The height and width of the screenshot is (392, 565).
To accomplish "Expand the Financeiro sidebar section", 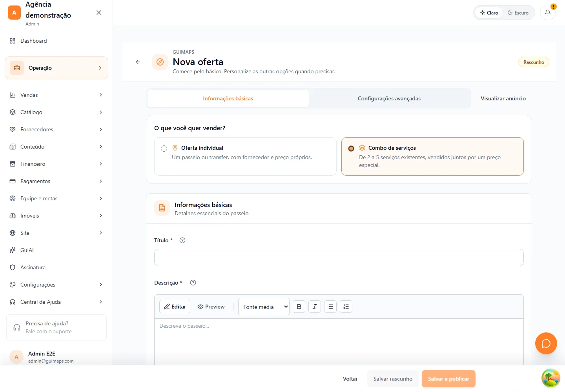I will tap(56, 164).
